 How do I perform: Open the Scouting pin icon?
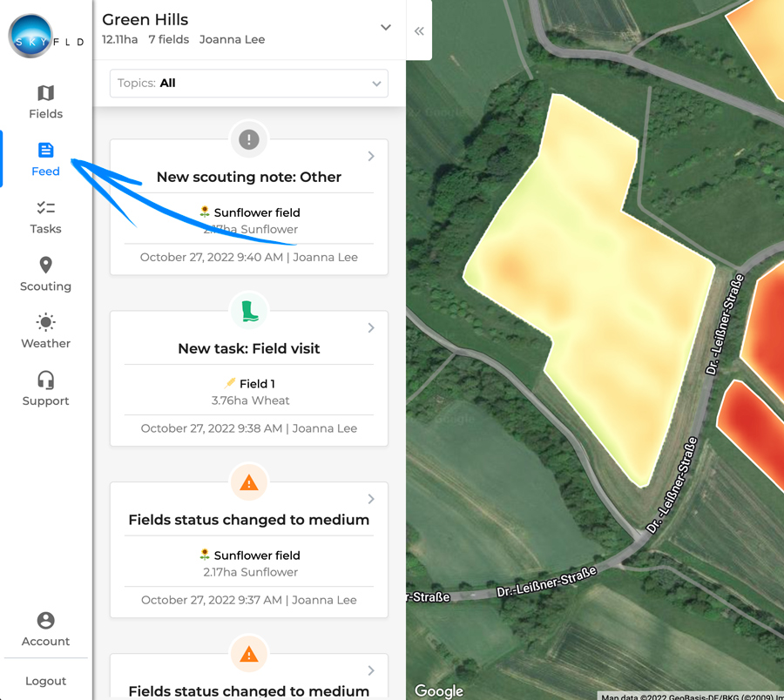coord(45,265)
